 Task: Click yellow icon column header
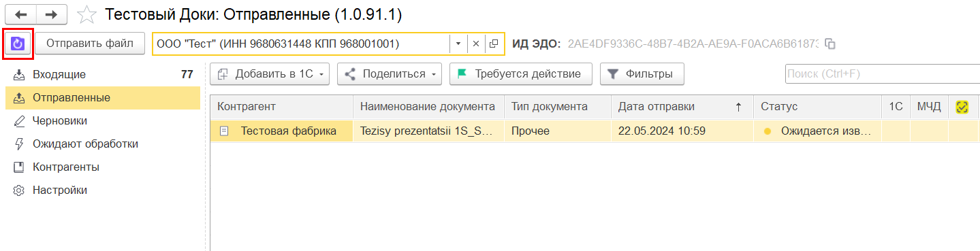pos(962,107)
